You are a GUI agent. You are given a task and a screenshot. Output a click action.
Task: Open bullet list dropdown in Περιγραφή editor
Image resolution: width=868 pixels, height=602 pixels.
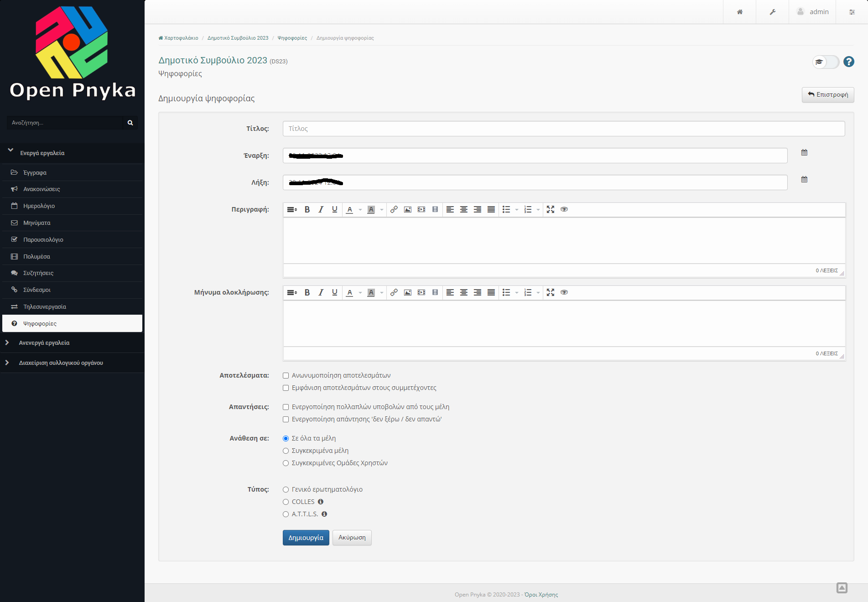click(517, 210)
